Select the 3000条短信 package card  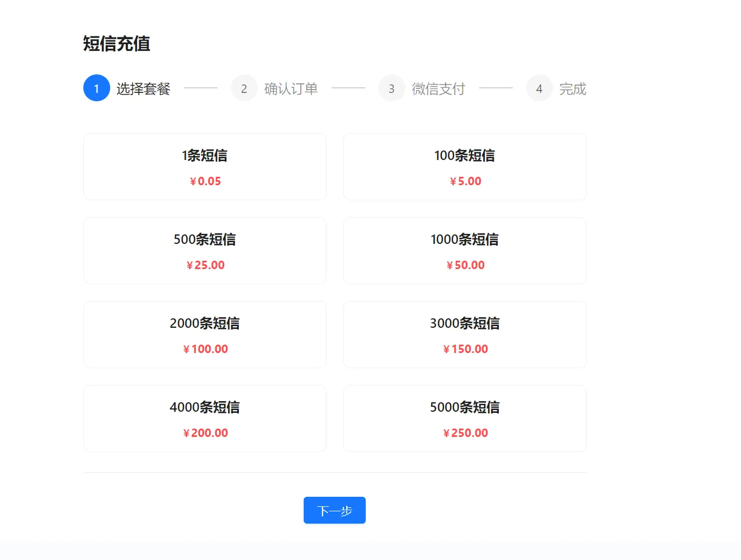pyautogui.click(x=465, y=335)
